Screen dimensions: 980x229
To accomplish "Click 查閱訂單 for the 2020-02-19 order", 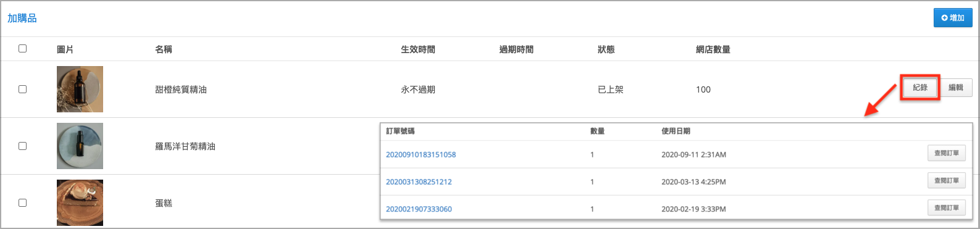I will pos(946,208).
